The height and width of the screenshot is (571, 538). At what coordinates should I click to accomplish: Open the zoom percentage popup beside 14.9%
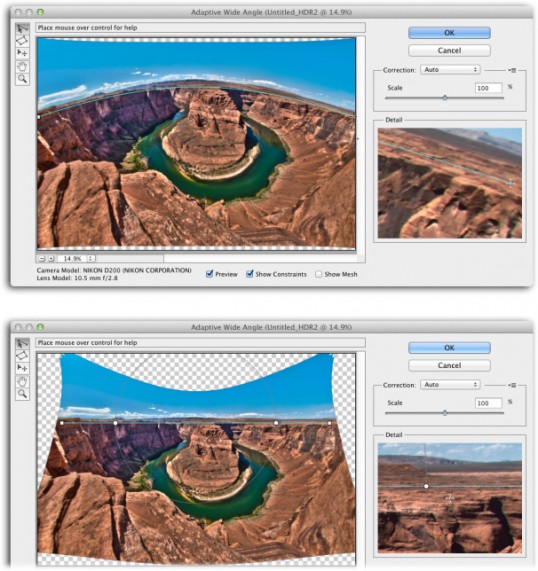[x=91, y=259]
